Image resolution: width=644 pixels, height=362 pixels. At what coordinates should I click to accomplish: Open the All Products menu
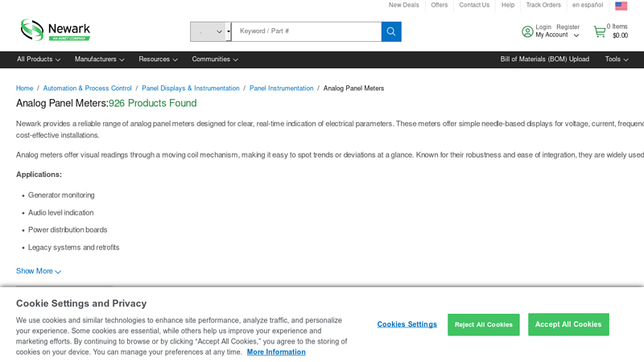(x=38, y=60)
